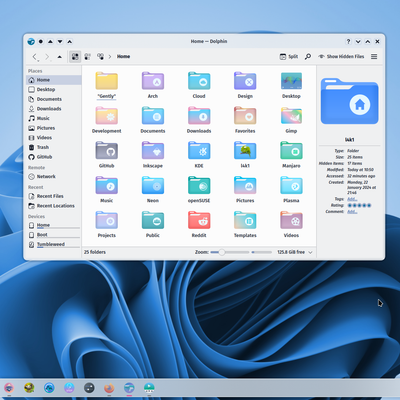Open the hamburger menu
The width and height of the screenshot is (400, 400).
[374, 56]
